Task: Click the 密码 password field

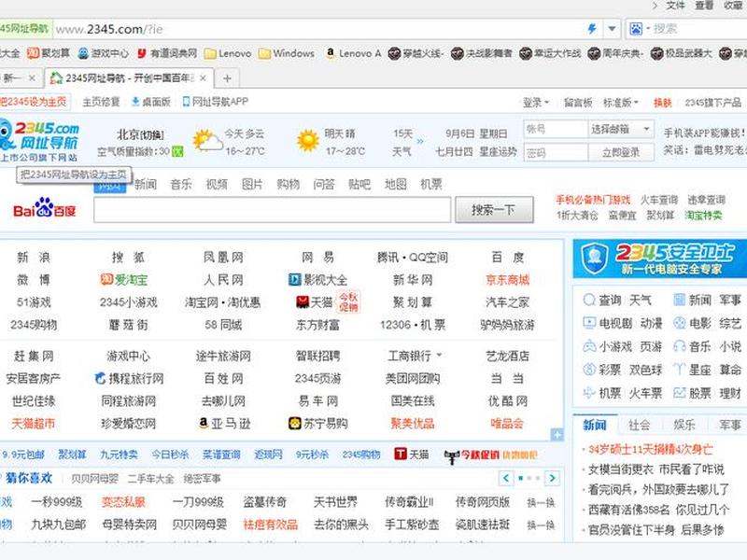Action: (x=556, y=153)
